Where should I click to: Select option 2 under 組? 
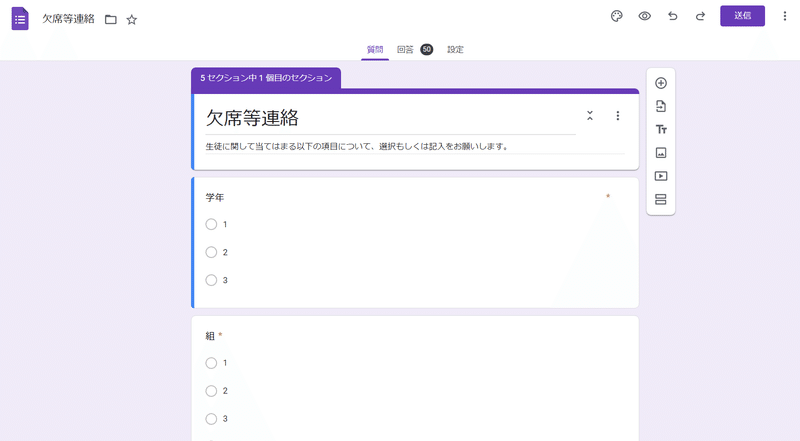[211, 391]
